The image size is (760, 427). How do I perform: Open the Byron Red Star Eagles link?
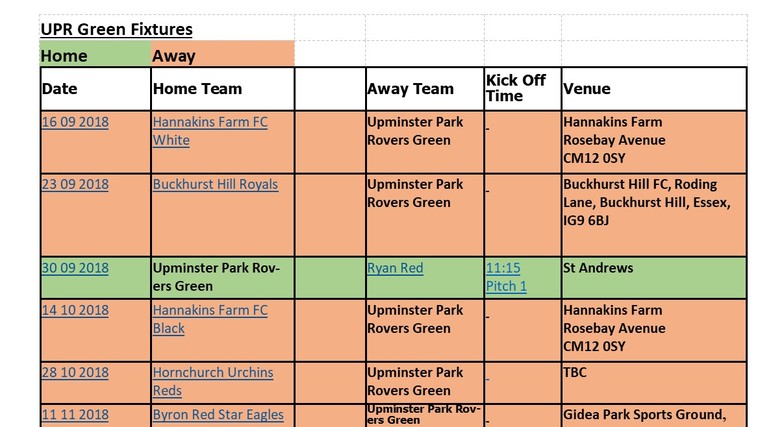pyautogui.click(x=218, y=415)
